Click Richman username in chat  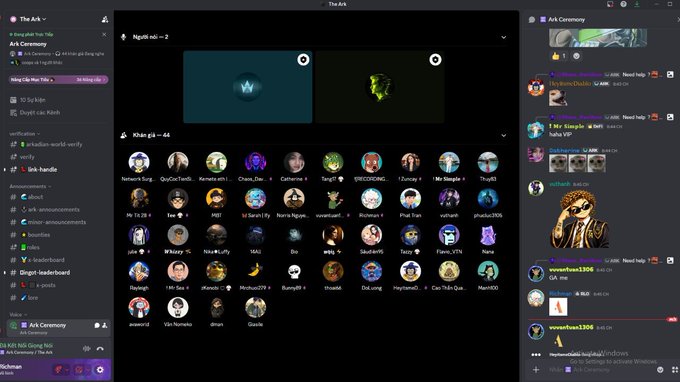pos(560,294)
